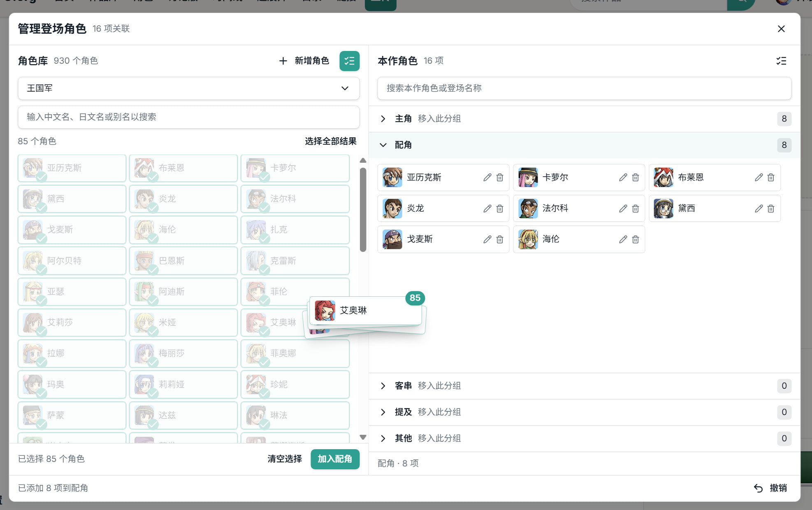The image size is (812, 510).
Task: Click the 加入配角 button
Action: click(335, 459)
